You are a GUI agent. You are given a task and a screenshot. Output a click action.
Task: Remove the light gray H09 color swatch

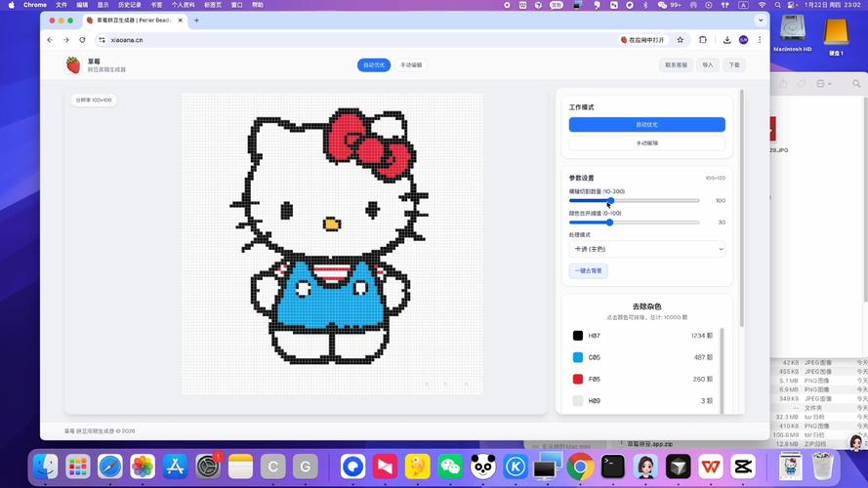tap(578, 400)
